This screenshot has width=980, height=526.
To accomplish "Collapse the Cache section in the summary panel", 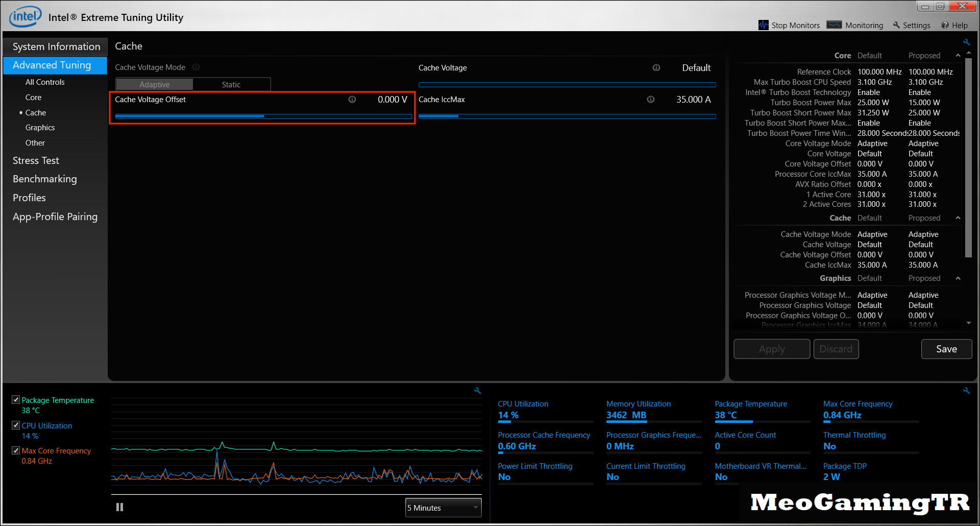I will pyautogui.click(x=958, y=218).
